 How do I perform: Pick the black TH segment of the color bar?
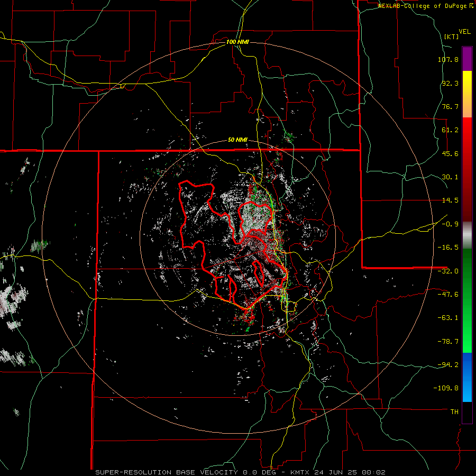[x=467, y=412]
